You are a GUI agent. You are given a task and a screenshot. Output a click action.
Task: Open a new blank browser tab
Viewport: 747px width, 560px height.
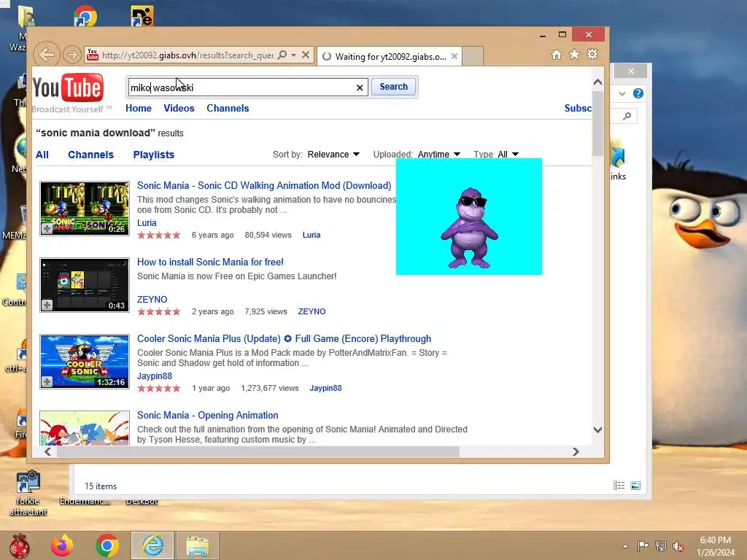(473, 56)
